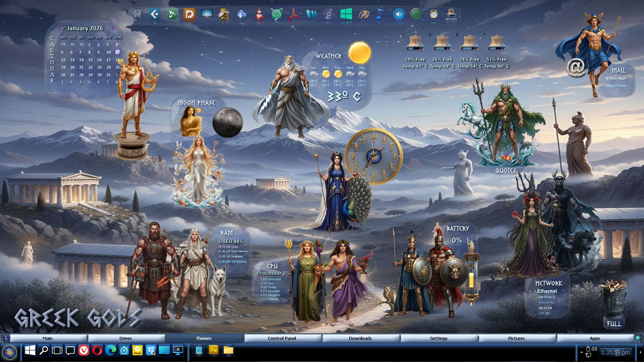This screenshot has width=644, height=362.
Task: Click the paint palette dock icon
Action: pos(364,14)
